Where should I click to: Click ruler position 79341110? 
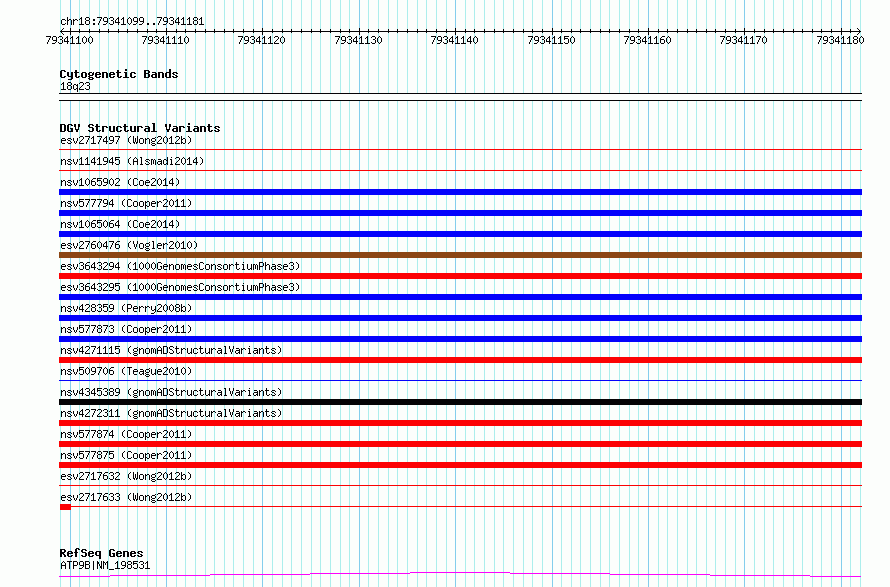(x=165, y=40)
